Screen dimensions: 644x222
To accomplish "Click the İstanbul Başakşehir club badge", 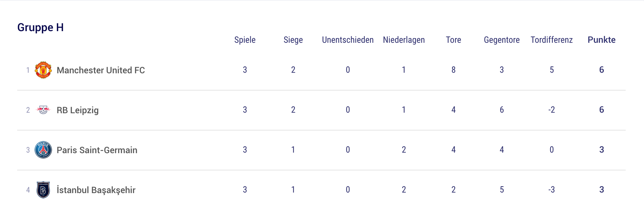I will 43,190.
